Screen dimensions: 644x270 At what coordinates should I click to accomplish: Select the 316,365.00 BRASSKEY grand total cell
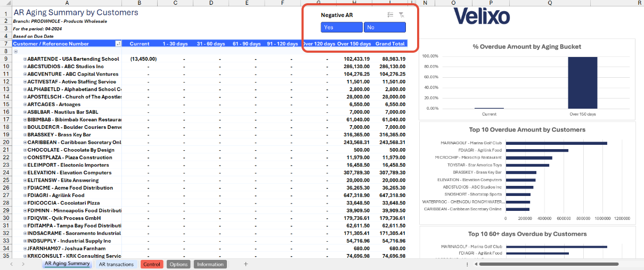(x=390, y=135)
